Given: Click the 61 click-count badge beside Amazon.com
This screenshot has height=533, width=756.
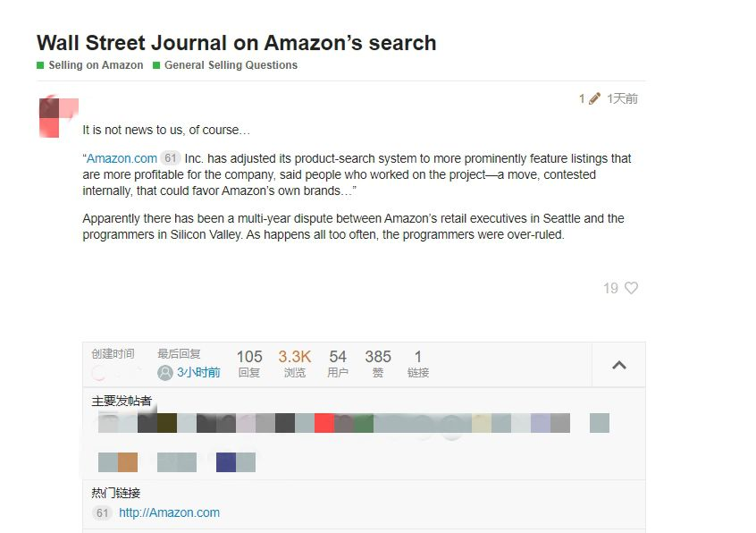Looking at the screenshot, I should click(170, 157).
